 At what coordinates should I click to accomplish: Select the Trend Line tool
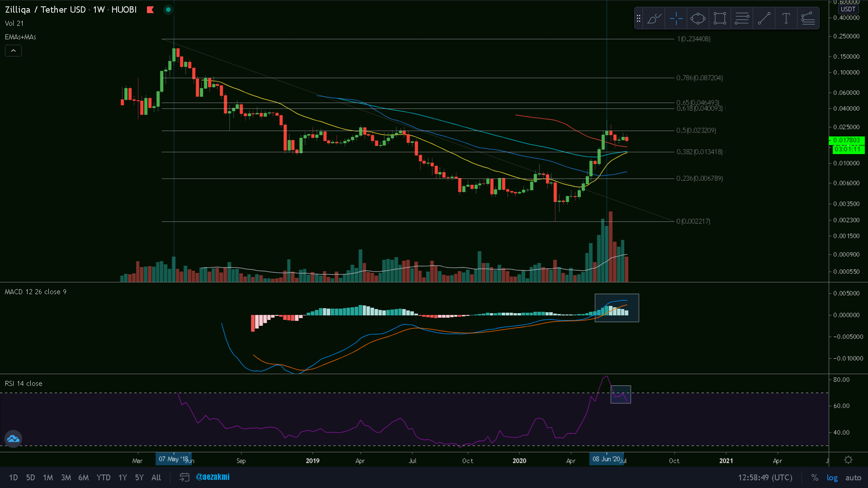[x=764, y=19]
